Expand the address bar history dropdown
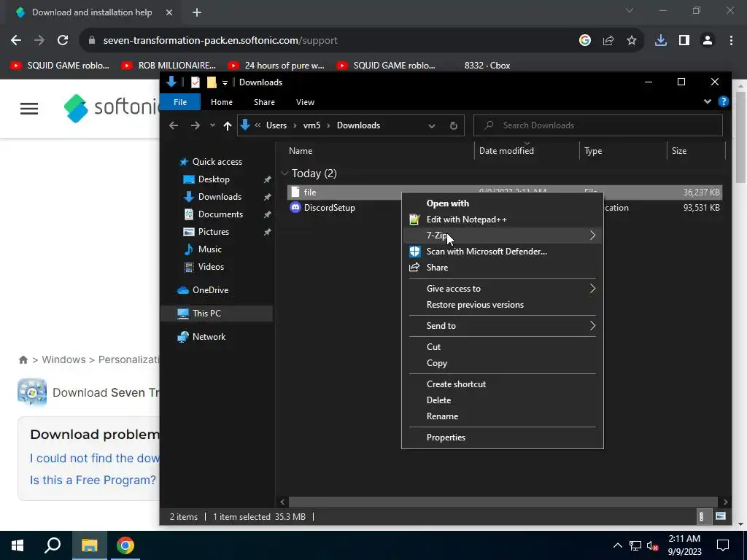This screenshot has width=747, height=560. coord(432,125)
